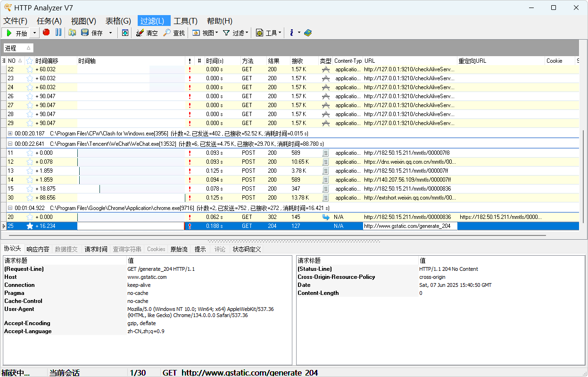Click the 进程 grouping header button
588x377 pixels.
pos(18,48)
